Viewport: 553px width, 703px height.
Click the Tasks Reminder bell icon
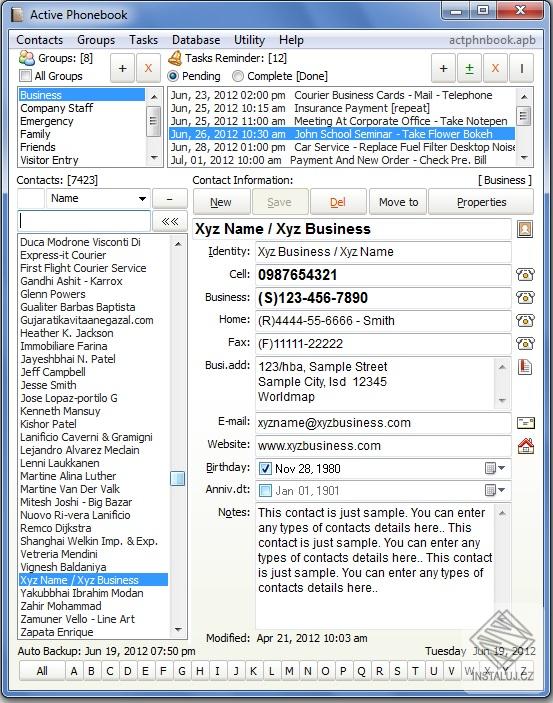[175, 58]
